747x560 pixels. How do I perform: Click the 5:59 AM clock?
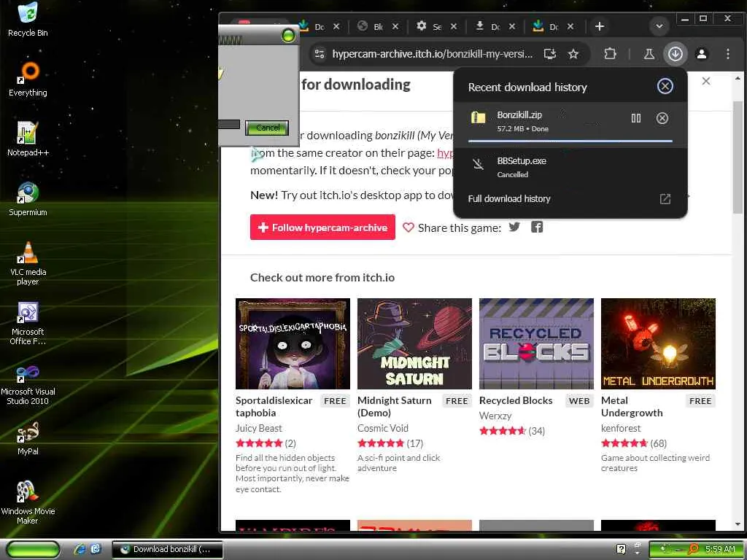coord(720,549)
